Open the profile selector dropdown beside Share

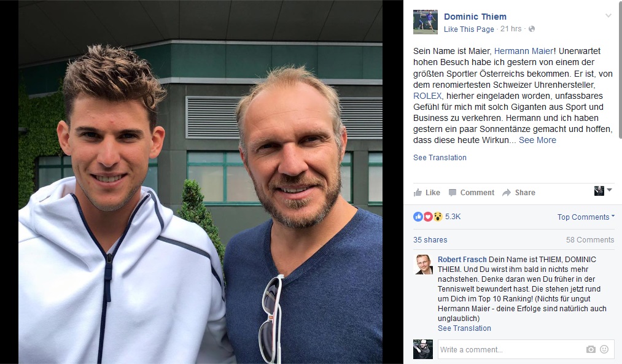click(x=603, y=191)
